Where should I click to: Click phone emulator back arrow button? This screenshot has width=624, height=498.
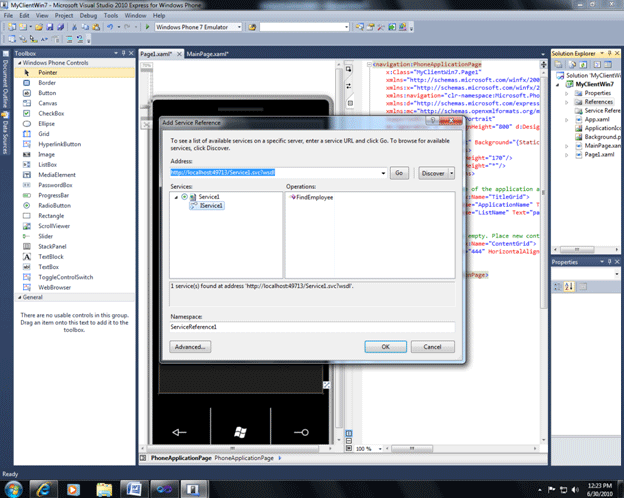coord(179,432)
